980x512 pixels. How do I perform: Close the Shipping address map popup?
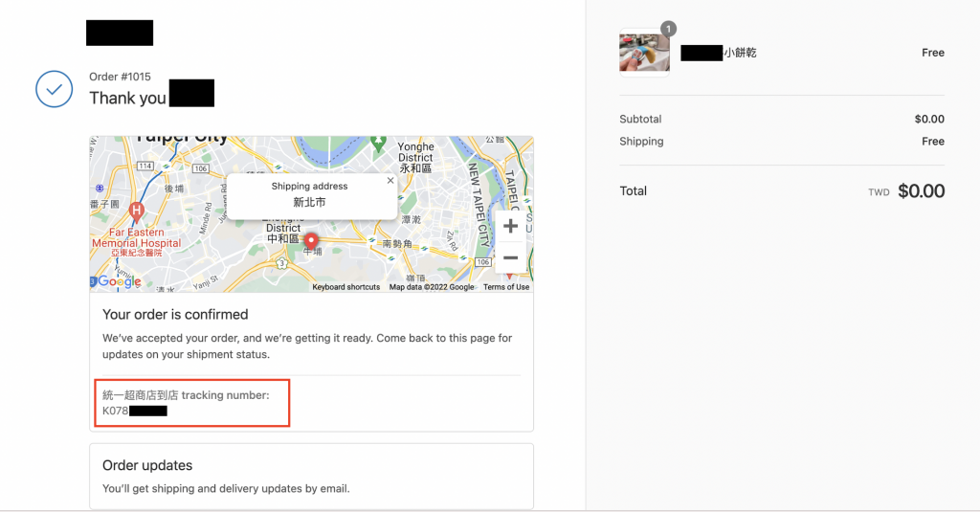[390, 180]
